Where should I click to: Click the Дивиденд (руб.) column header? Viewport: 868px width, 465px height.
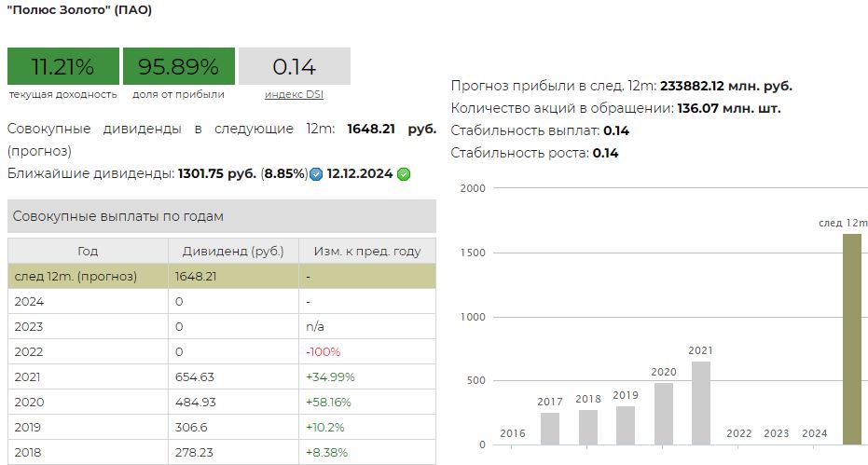click(x=233, y=252)
